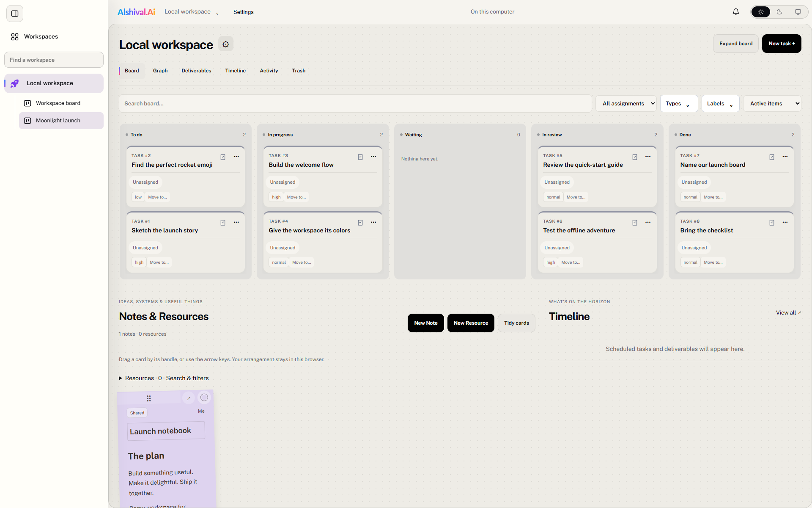
Task: Open the more options menu on Task #3
Action: pyautogui.click(x=373, y=157)
